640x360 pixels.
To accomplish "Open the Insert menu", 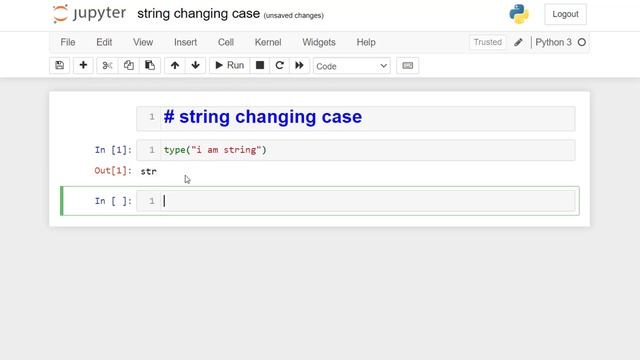I will tap(185, 42).
